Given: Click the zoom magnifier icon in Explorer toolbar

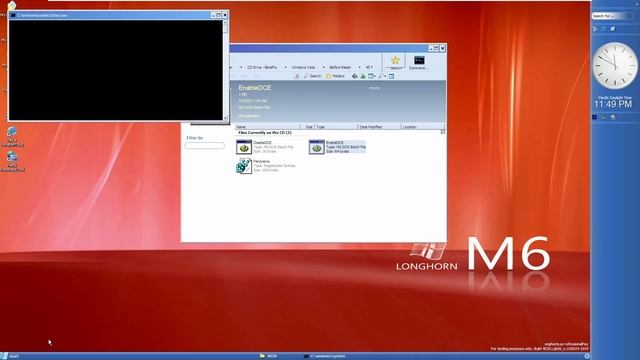Looking at the screenshot, I should tap(380, 76).
